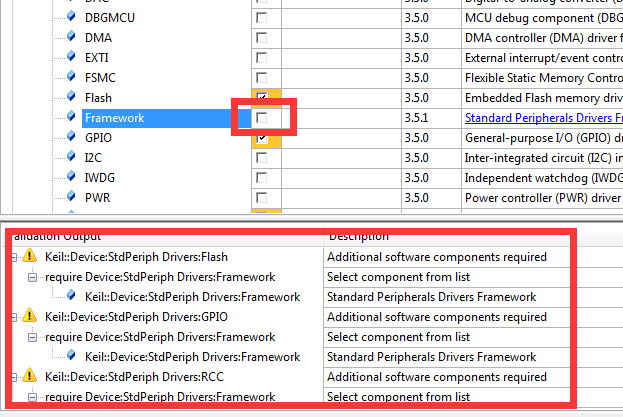
Task: Click 'Power controller (PWR) driver' description
Action: pos(543,198)
